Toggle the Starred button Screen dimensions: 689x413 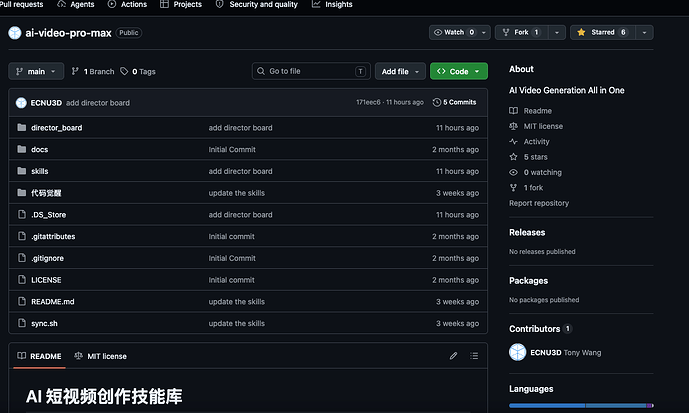click(602, 33)
